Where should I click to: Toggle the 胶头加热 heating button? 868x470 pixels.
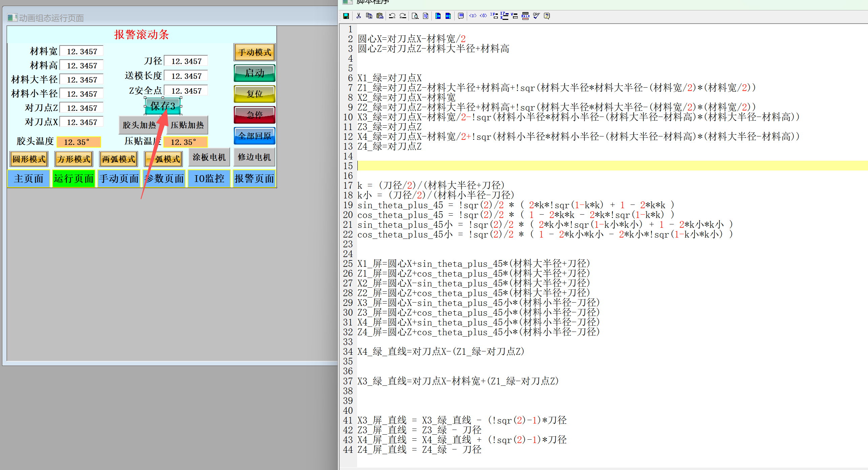tap(139, 125)
